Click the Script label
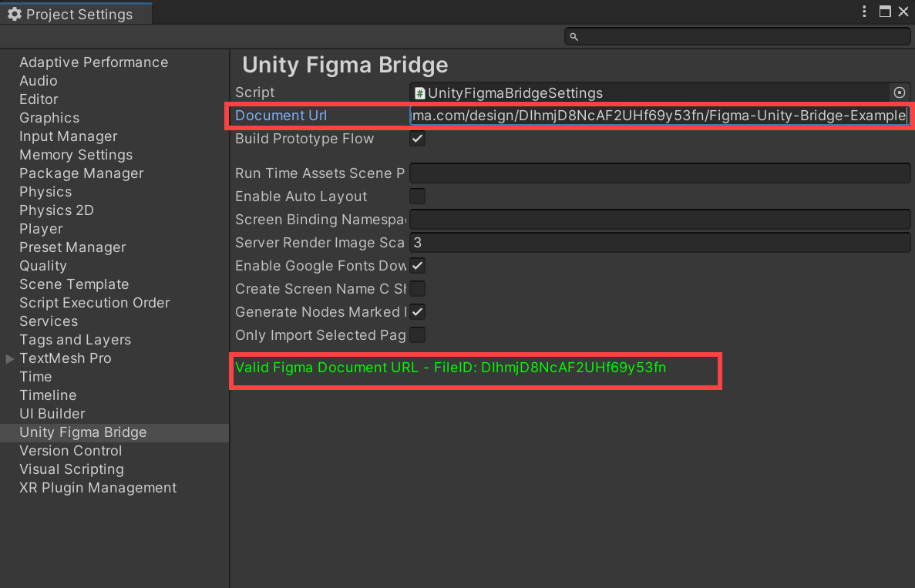Screen dimensions: 915x588 point(255,92)
